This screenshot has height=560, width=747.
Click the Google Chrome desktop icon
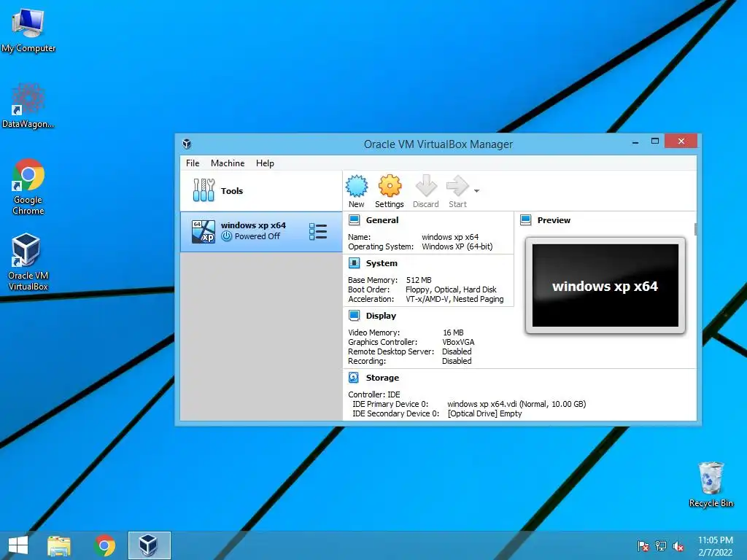click(x=28, y=187)
